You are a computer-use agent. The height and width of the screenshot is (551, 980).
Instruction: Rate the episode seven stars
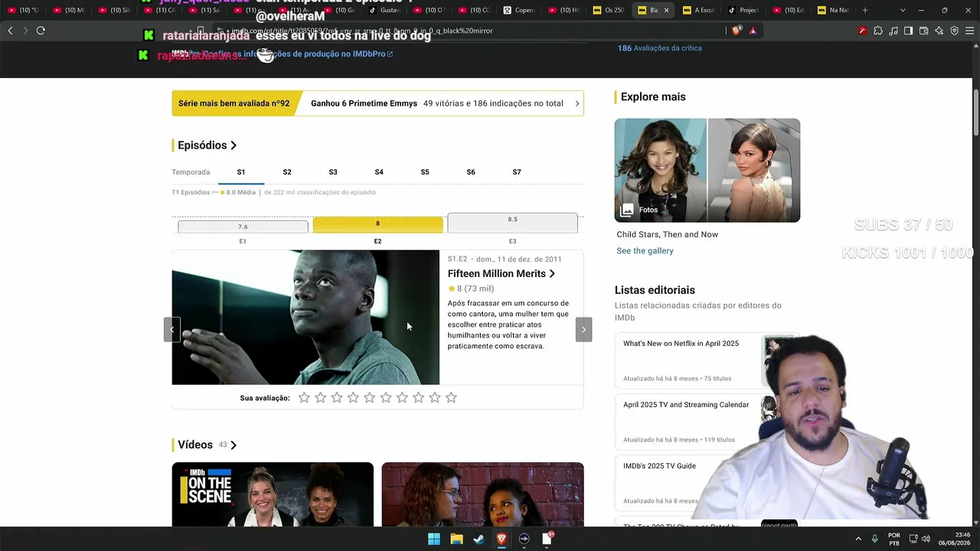coord(402,398)
